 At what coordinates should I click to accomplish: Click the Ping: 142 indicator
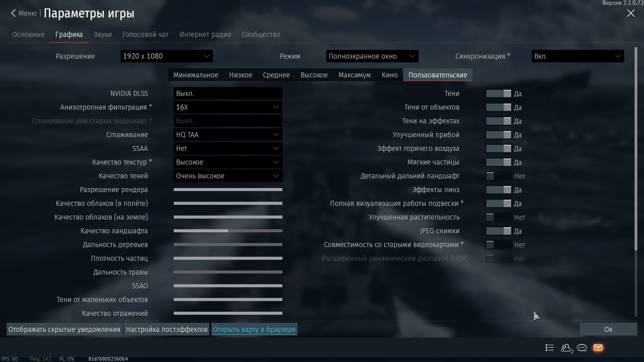tap(41, 359)
